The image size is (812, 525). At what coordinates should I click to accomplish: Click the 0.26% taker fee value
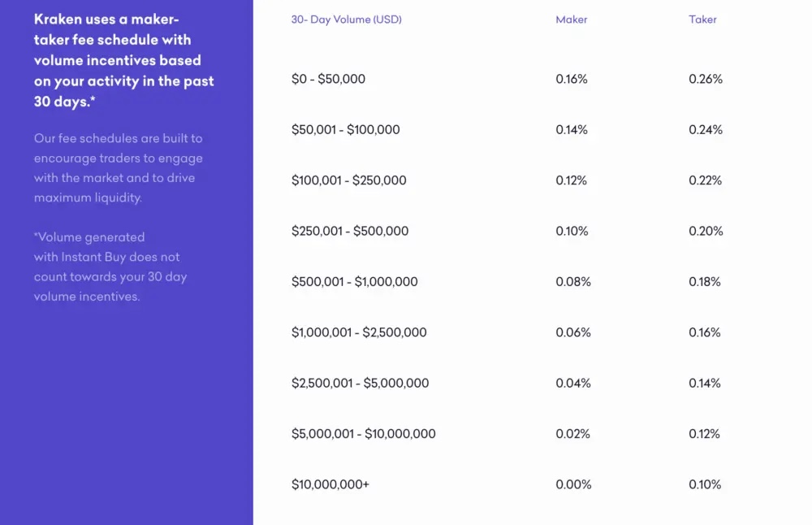[706, 79]
